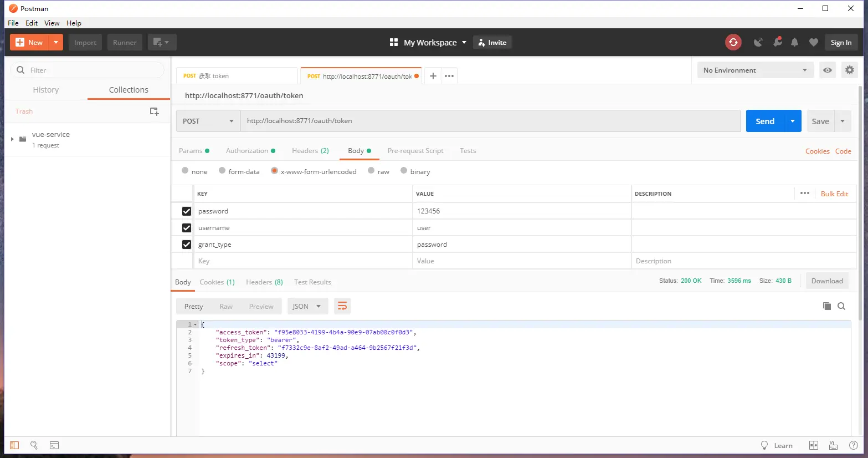868x458 pixels.
Task: Click the workspace grid icon
Action: pos(394,42)
